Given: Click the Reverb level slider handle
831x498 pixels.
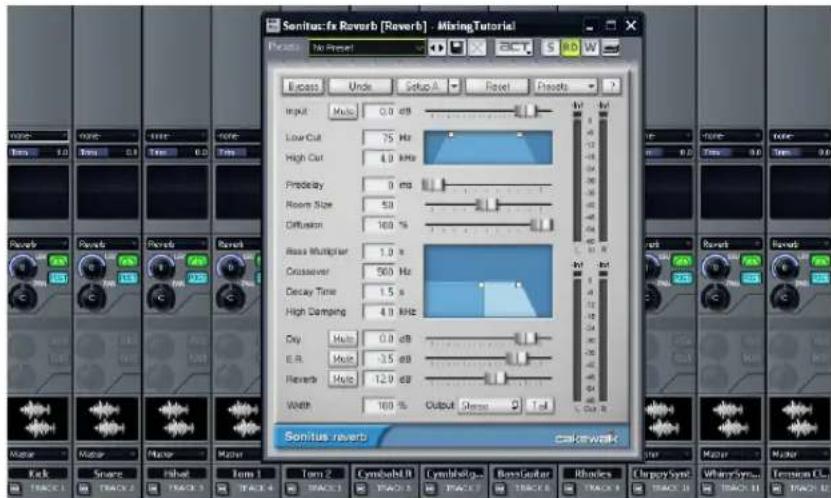Looking at the screenshot, I should 495,378.
